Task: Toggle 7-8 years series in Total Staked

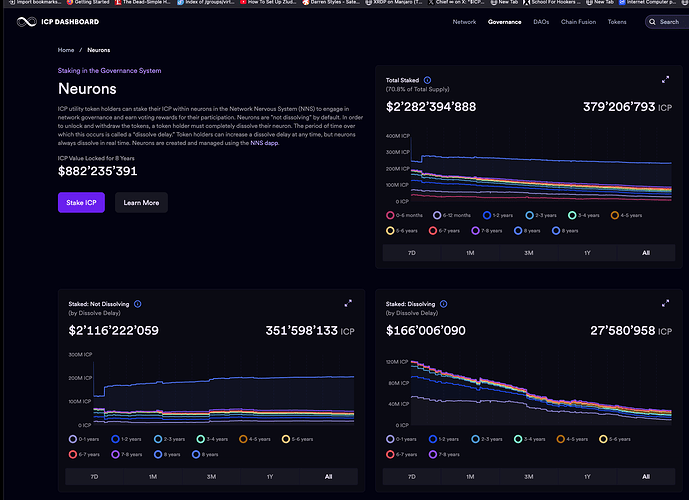Action: pos(487,231)
